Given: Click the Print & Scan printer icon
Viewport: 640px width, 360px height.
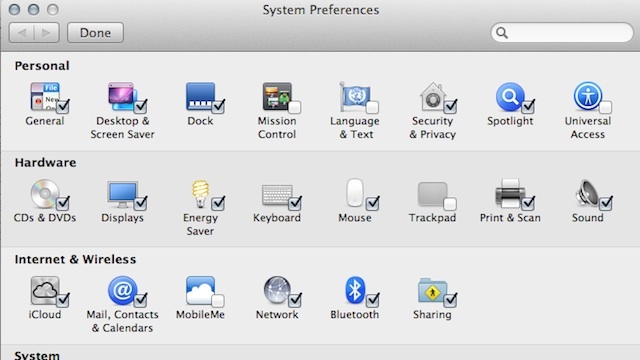Looking at the screenshot, I should [510, 193].
